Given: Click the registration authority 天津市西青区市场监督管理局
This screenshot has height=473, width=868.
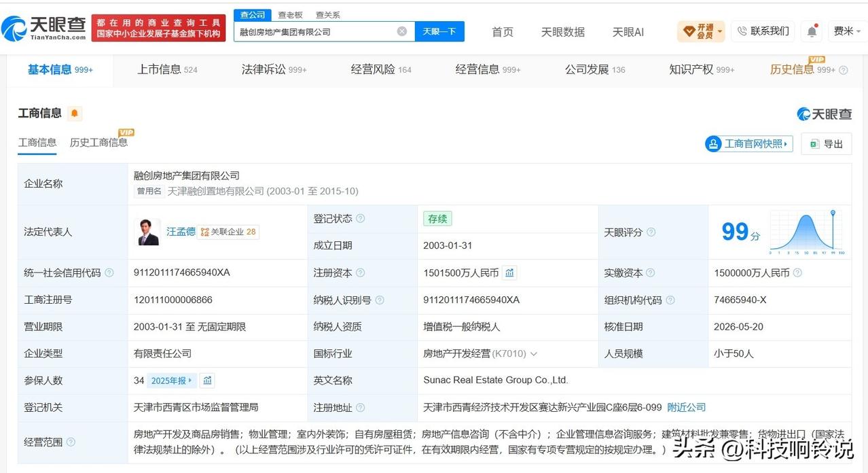Looking at the screenshot, I should coord(196,408).
